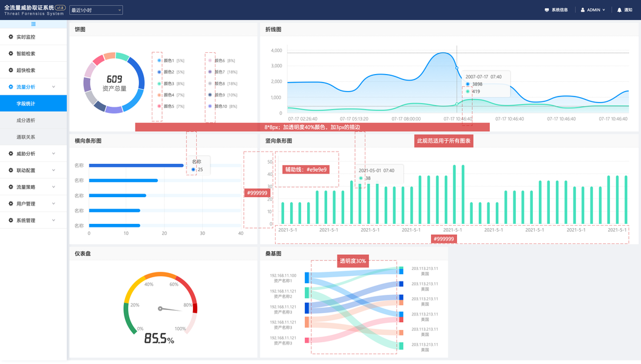This screenshot has width=641, height=364.
Task: Click the red 80% segment of the gauge
Action: [x=195, y=308]
